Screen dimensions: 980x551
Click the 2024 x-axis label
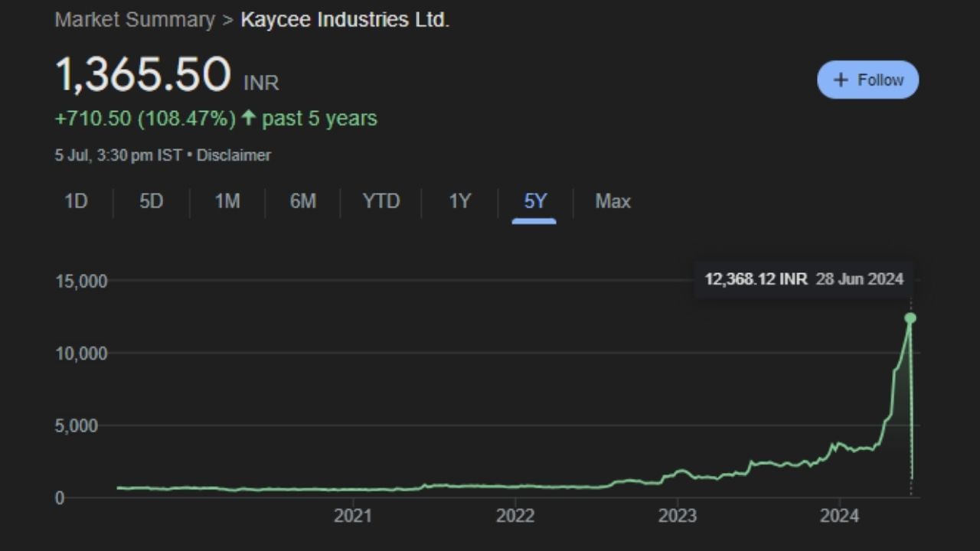(840, 516)
